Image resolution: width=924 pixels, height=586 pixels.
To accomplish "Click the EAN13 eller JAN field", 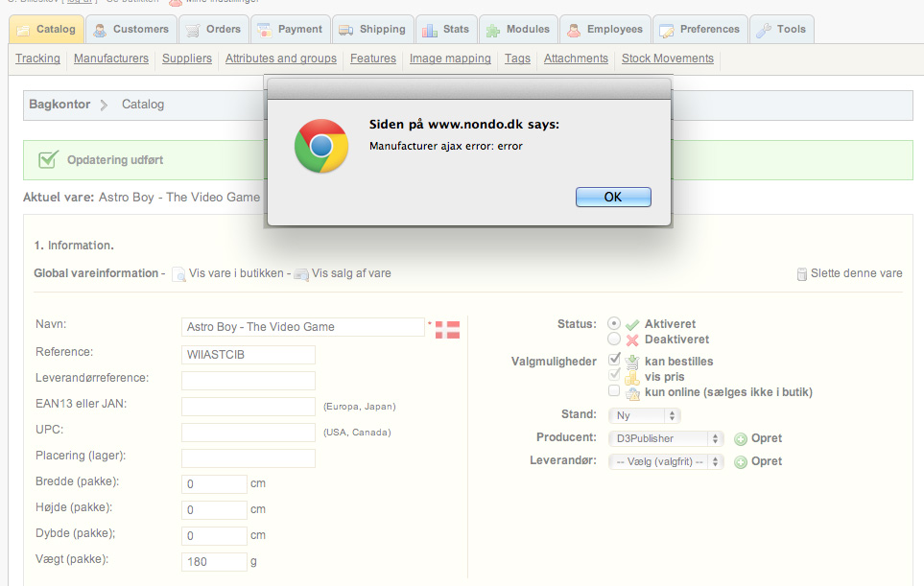I will pos(249,407).
